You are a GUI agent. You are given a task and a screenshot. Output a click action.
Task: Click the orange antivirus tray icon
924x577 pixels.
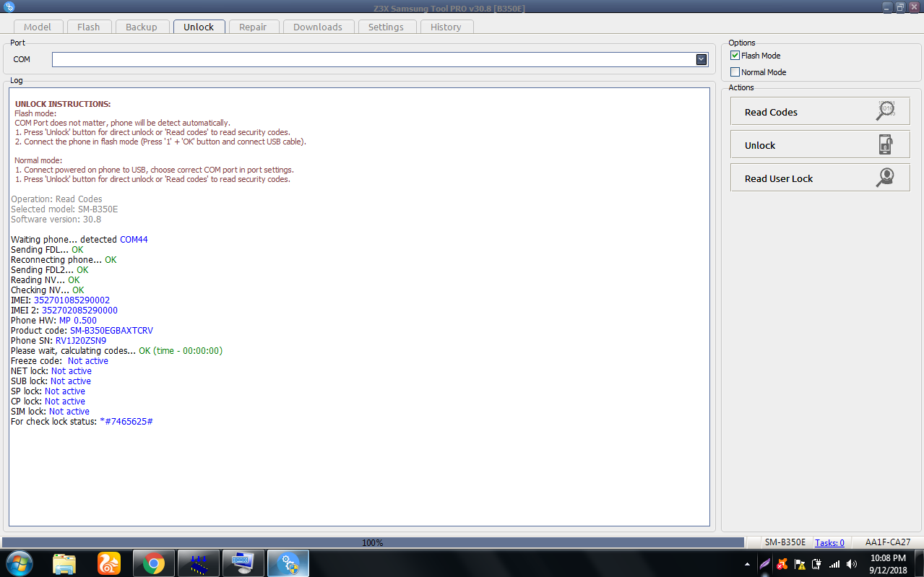pyautogui.click(x=782, y=564)
